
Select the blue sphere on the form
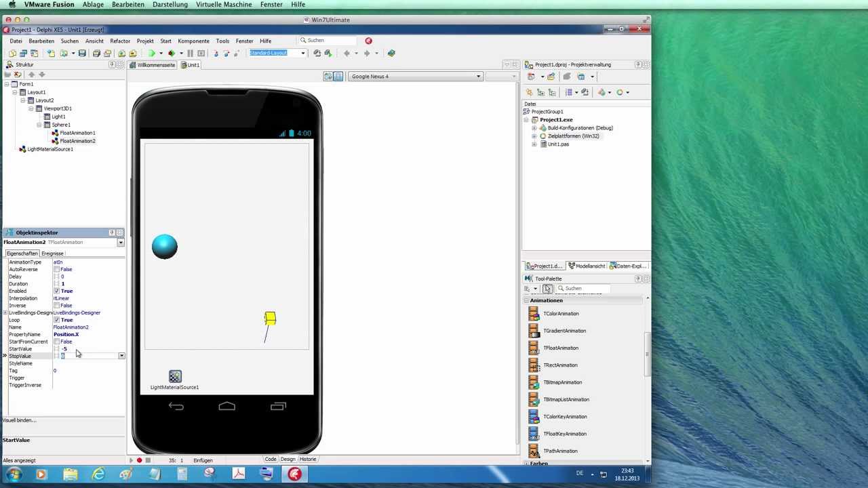click(164, 247)
